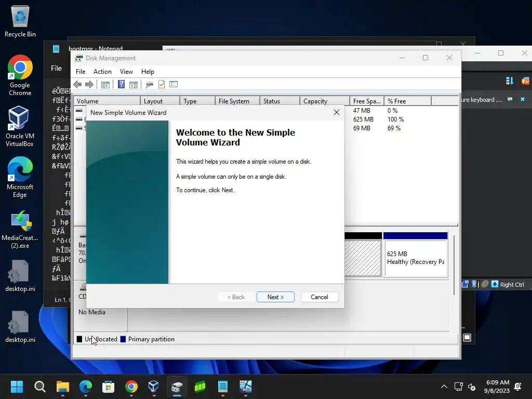Viewport: 532px width, 399px height.
Task: Show hidden tray icons chevron
Action: [x=444, y=387]
